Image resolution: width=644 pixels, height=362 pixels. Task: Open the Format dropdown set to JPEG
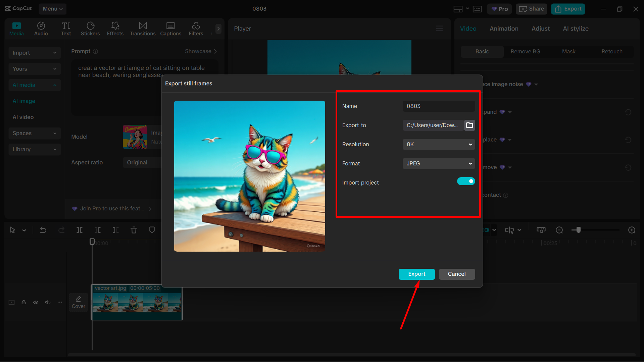click(x=439, y=163)
